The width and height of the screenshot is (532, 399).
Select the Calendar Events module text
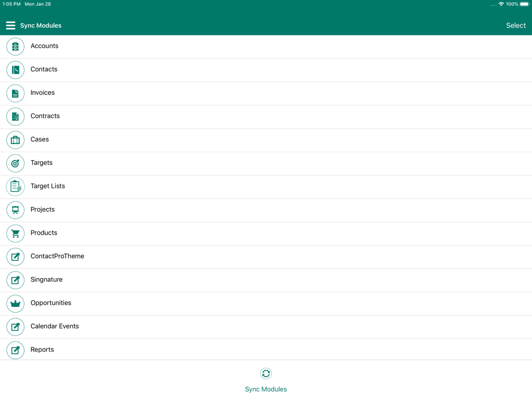point(55,327)
